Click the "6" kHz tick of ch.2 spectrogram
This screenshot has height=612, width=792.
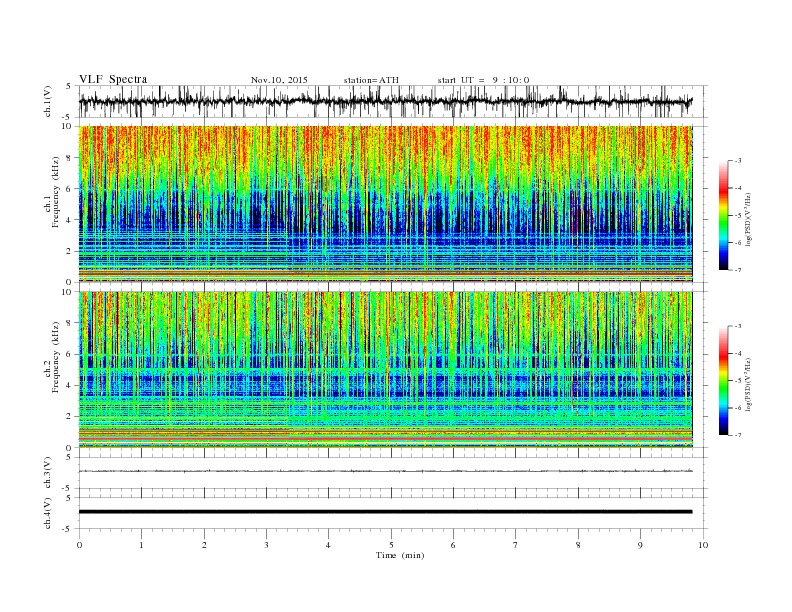[70, 354]
